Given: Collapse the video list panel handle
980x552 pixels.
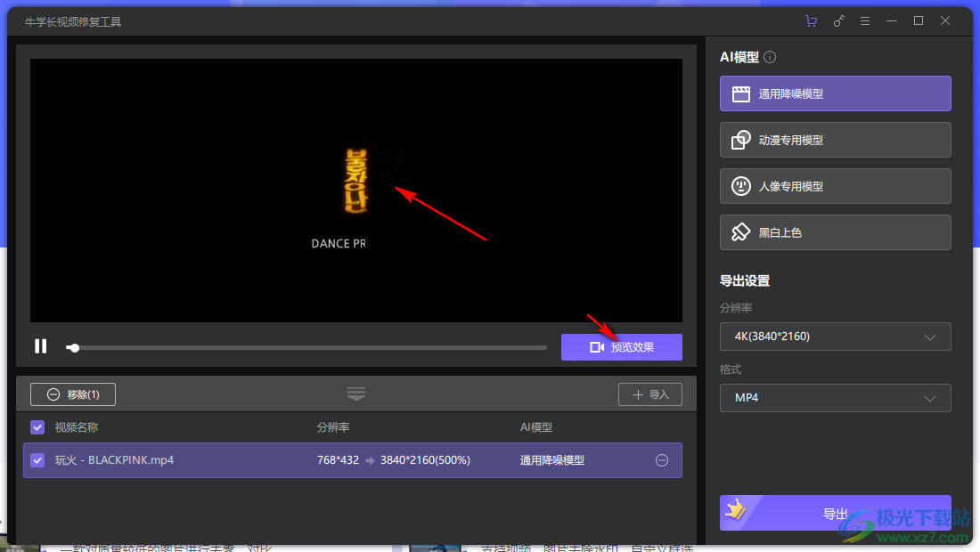Looking at the screenshot, I should click(x=356, y=394).
